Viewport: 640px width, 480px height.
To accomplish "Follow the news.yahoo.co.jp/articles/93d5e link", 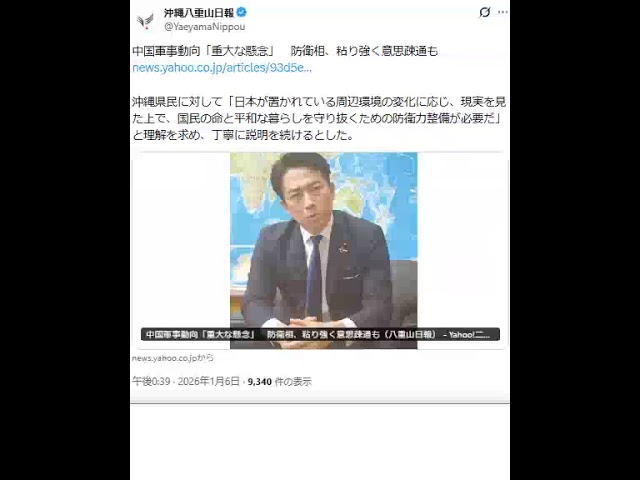I will tap(222, 68).
